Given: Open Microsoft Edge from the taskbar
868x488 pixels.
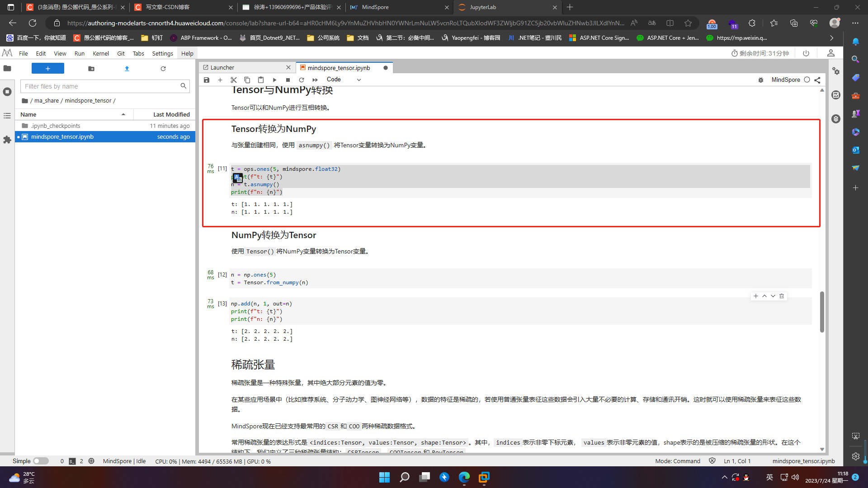Looking at the screenshot, I should click(464, 477).
